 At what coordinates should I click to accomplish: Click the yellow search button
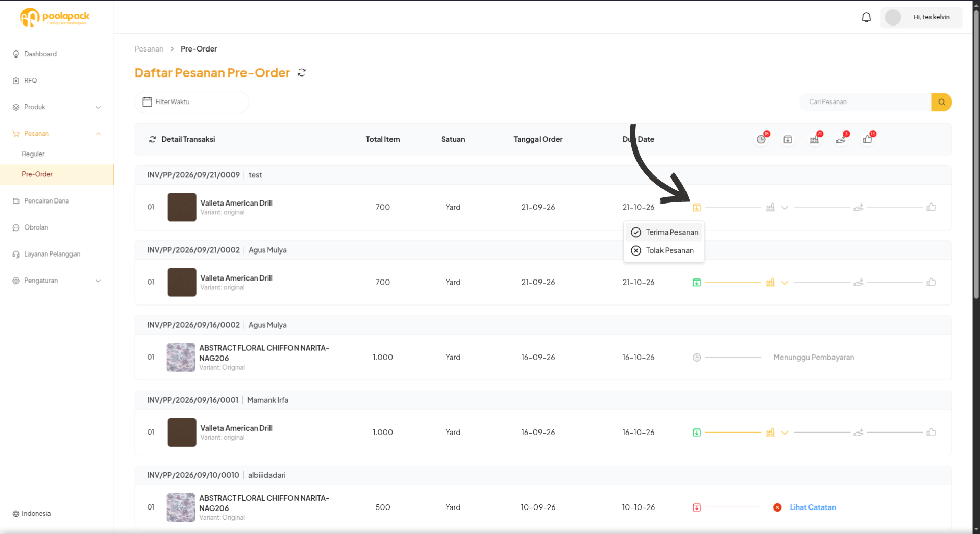coord(941,102)
